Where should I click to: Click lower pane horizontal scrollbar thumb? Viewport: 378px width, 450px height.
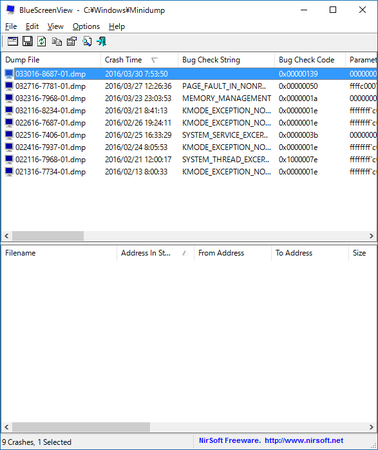(81, 427)
